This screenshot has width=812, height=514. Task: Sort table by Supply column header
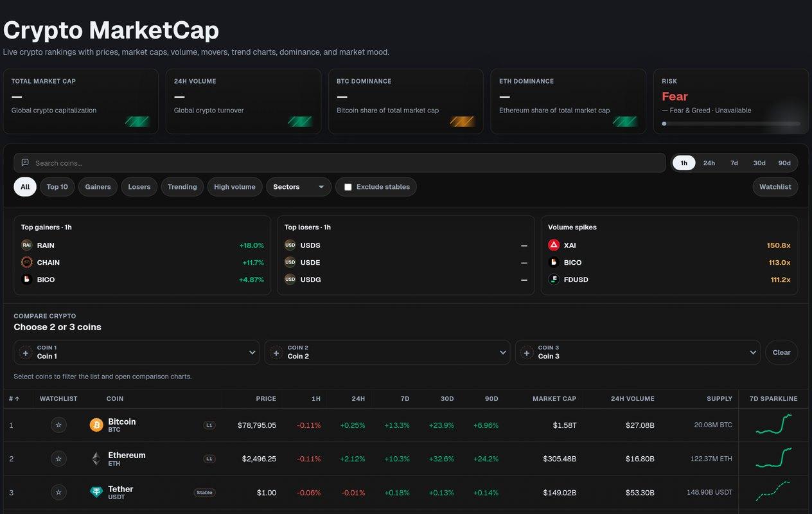(719, 399)
